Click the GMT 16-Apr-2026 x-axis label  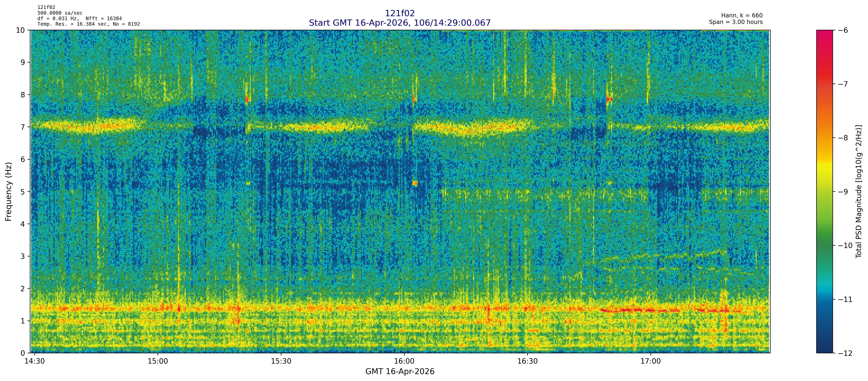[400, 372]
